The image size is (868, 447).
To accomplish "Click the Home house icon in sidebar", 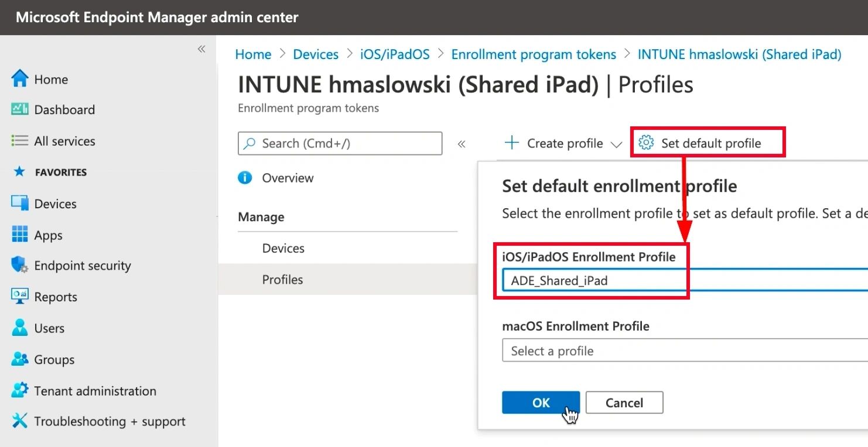I will pyautogui.click(x=20, y=78).
